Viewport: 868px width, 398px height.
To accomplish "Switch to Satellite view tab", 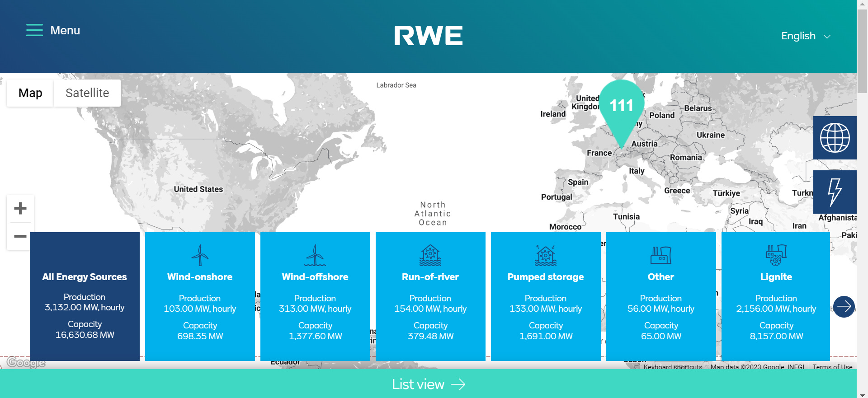I will point(87,93).
